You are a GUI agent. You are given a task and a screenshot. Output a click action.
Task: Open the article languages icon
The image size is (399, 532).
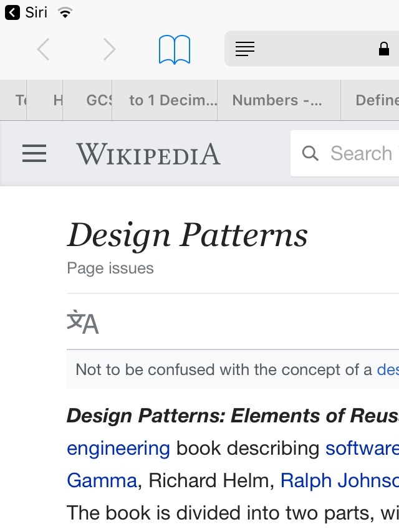coord(83,322)
